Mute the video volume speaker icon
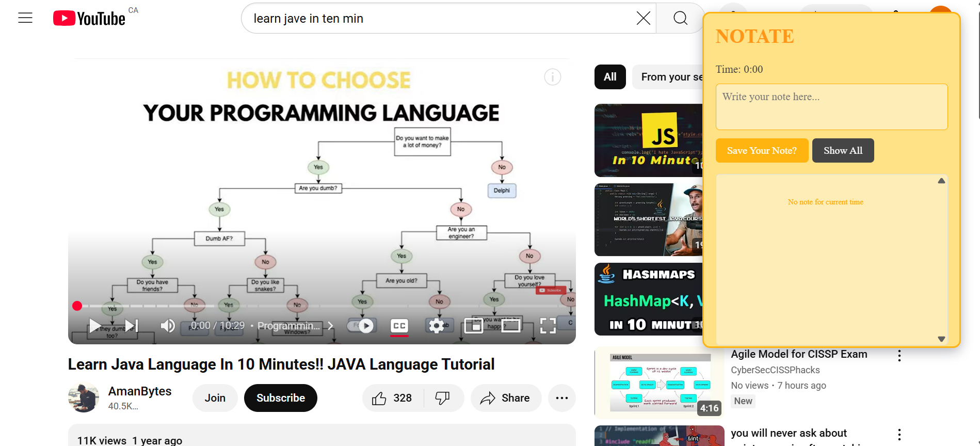 click(x=168, y=326)
